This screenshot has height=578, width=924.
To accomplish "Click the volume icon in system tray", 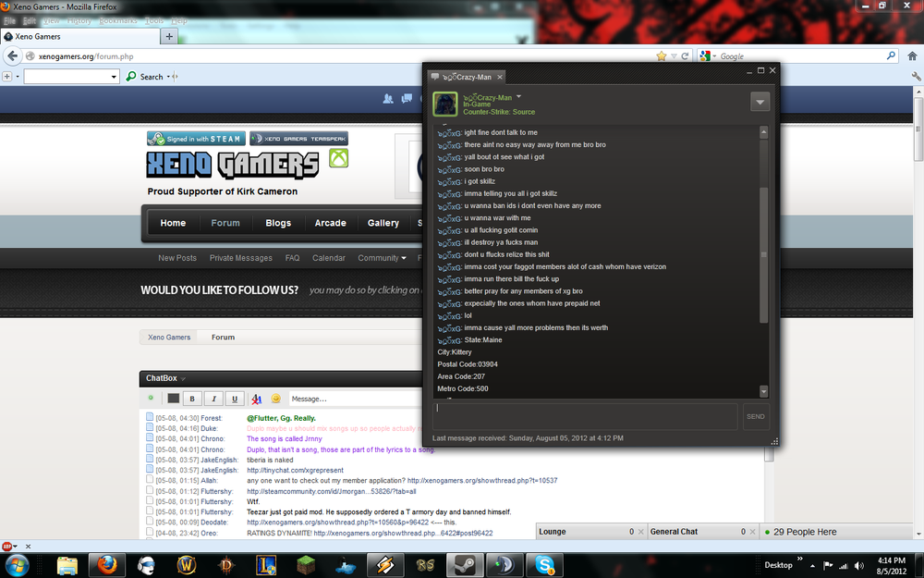I will [859, 566].
